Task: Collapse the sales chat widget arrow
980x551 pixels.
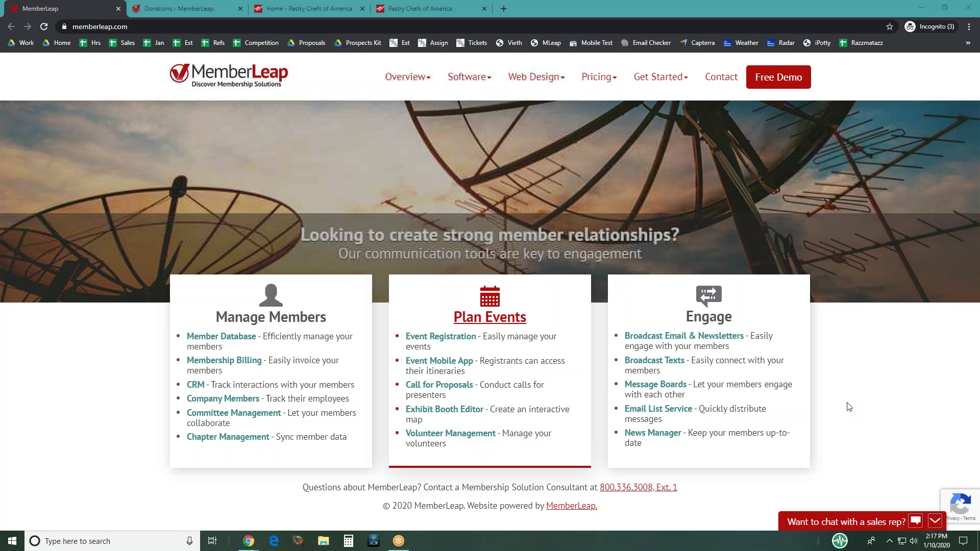Action: click(x=935, y=521)
